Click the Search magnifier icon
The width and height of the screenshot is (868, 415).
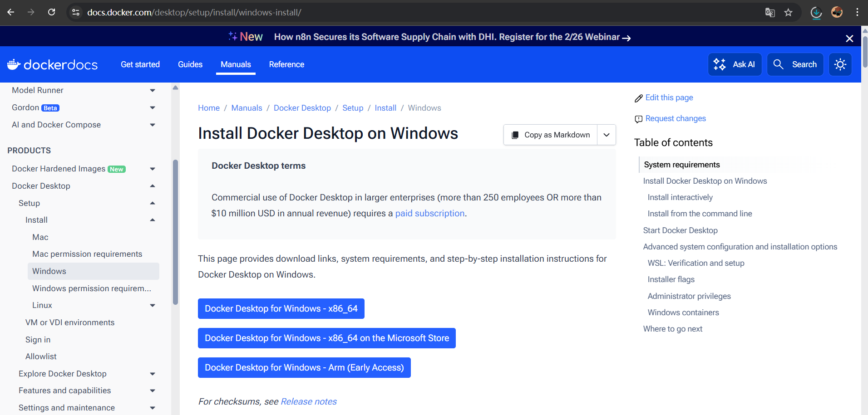pos(778,64)
